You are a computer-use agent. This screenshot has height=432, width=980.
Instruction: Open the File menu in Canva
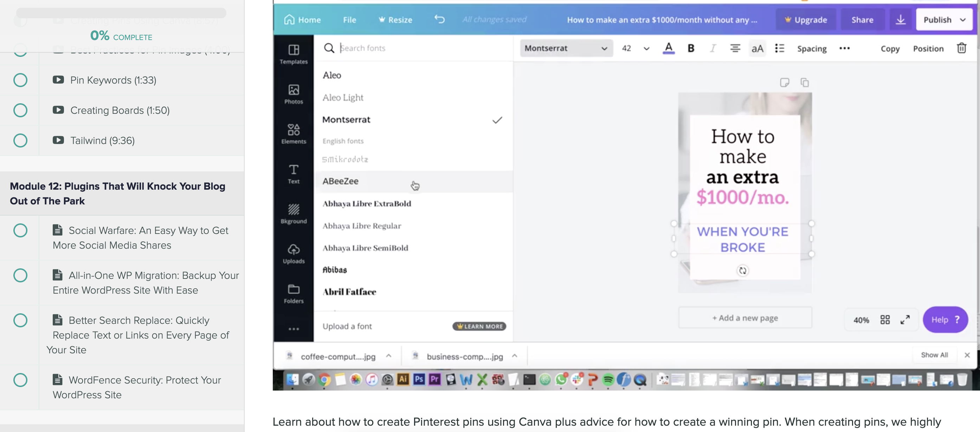(349, 20)
